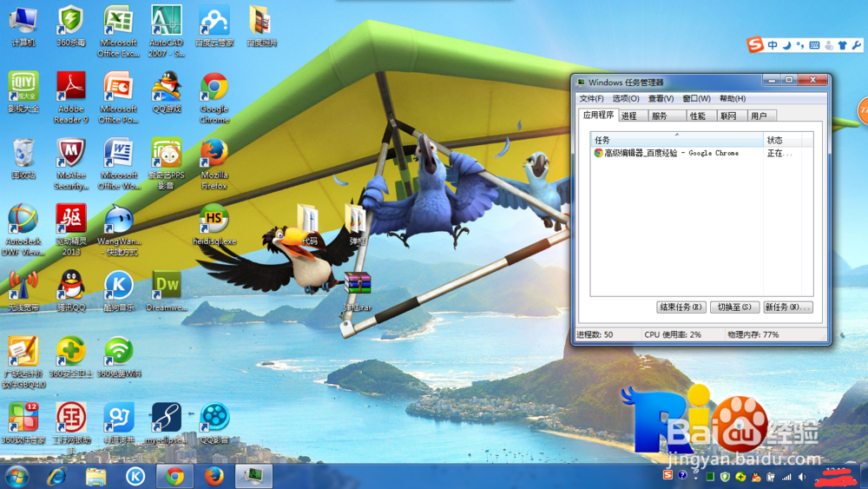Click Task Manager taskbar button
The height and width of the screenshot is (489, 868).
tap(253, 476)
